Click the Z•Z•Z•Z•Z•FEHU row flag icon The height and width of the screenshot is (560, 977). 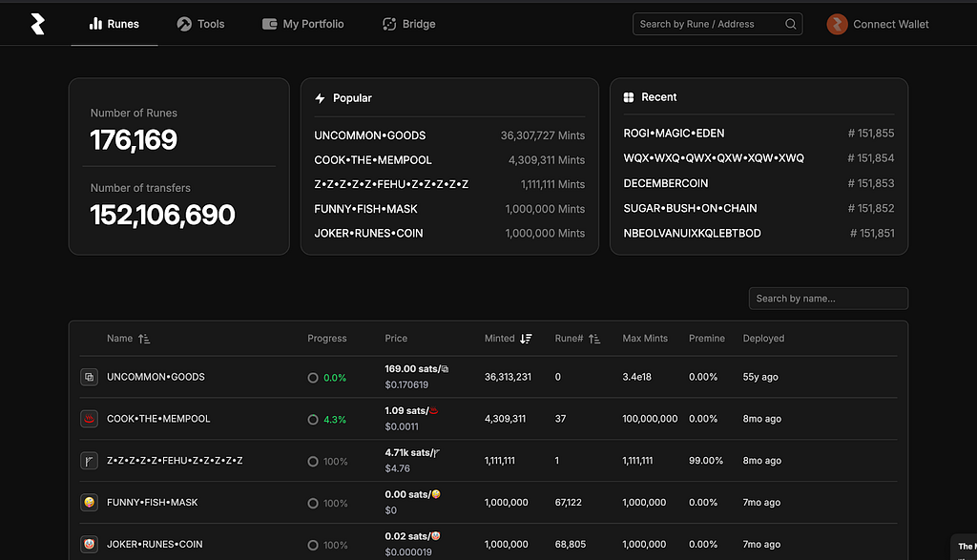click(89, 461)
